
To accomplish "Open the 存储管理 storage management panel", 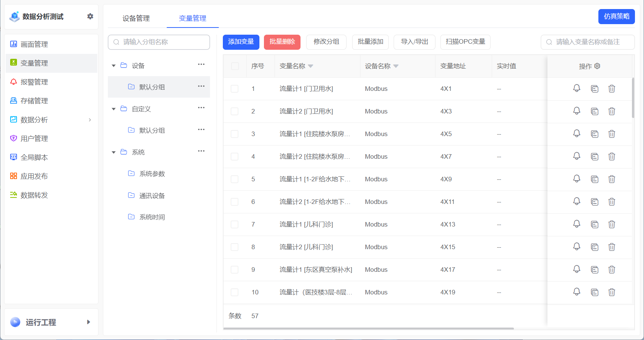I will click(34, 101).
